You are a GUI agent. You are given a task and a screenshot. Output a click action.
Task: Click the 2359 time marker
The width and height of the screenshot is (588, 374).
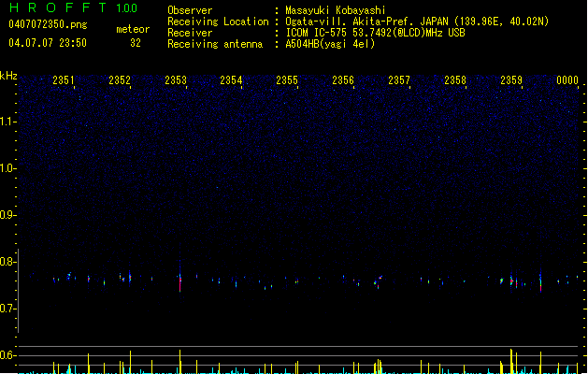511,80
